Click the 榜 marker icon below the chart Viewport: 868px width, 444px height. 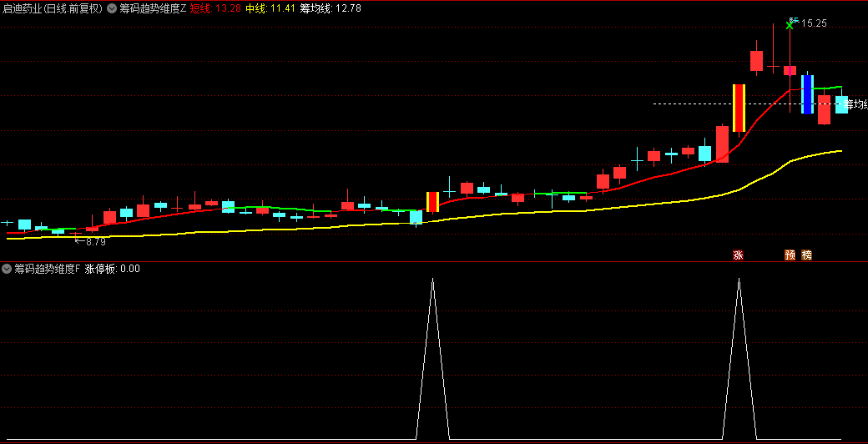click(x=807, y=255)
